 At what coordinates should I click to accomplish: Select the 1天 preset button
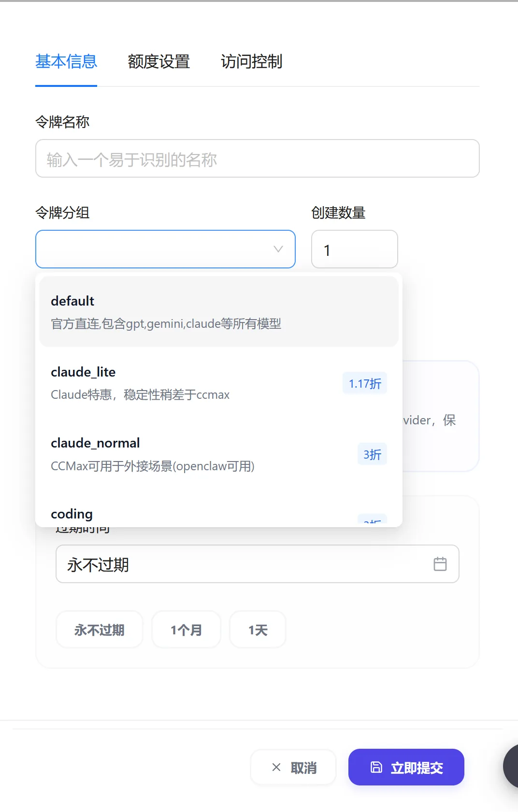click(258, 630)
